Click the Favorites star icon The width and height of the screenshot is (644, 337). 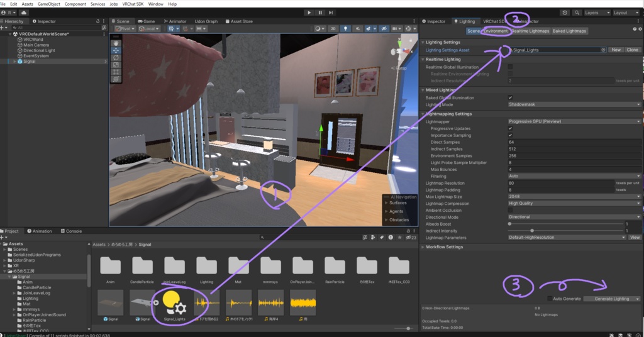coord(399,237)
